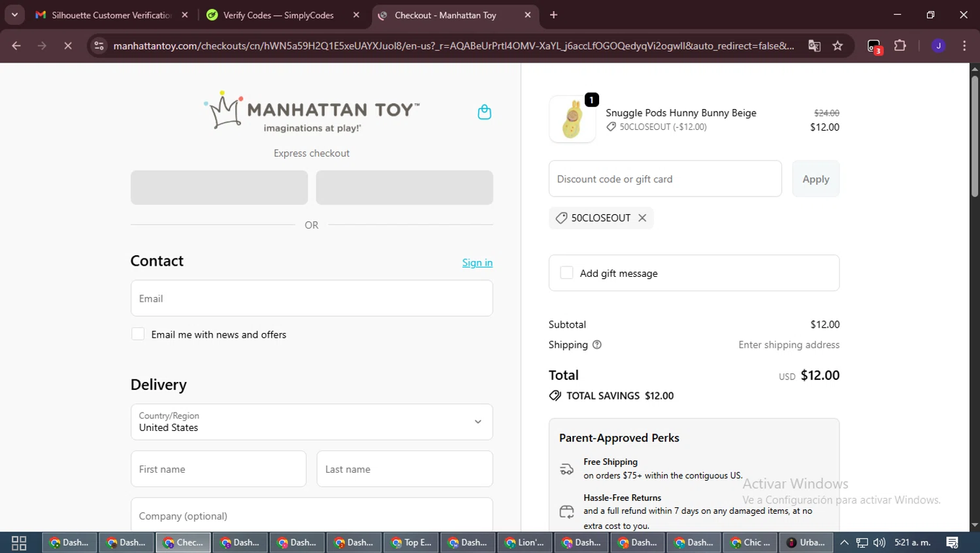Focus the Email input field

point(312,298)
